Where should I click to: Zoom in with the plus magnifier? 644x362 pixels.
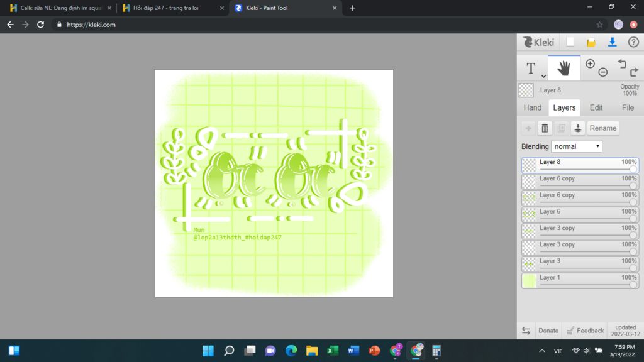coord(590,63)
